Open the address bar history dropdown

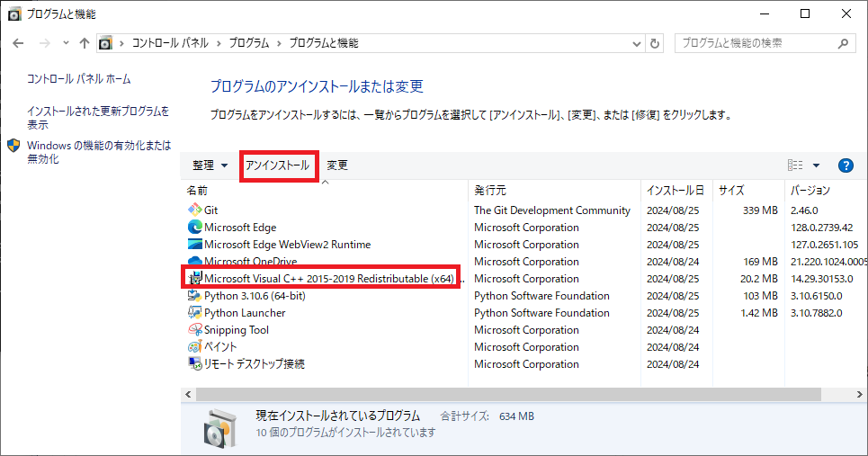point(636,43)
